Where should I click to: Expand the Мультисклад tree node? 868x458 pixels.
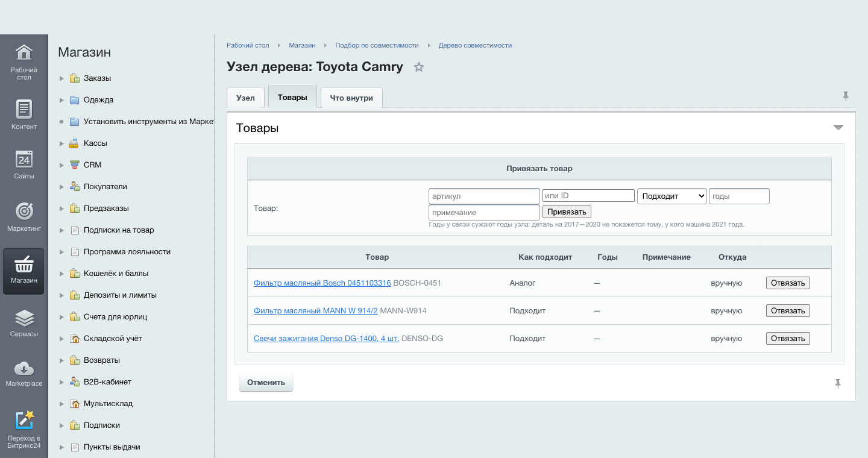coord(61,404)
